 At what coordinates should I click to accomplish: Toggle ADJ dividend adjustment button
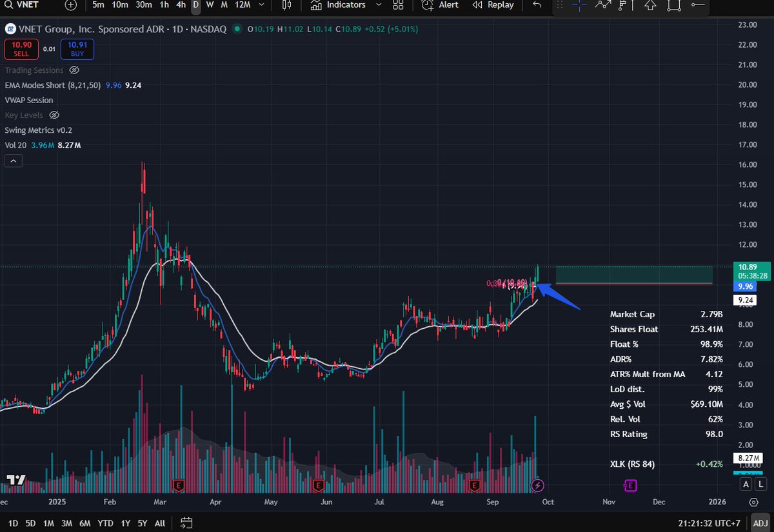tap(760, 523)
